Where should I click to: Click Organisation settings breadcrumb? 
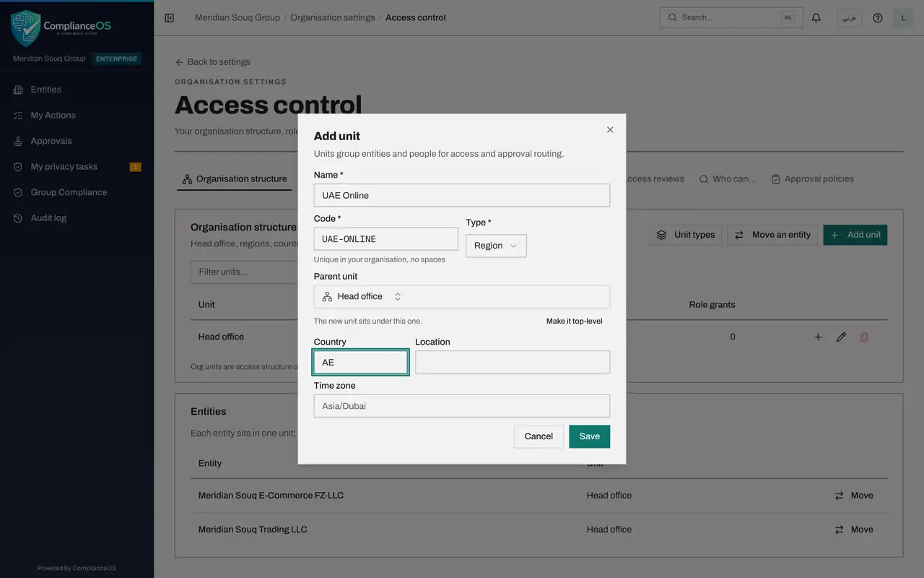pos(333,17)
